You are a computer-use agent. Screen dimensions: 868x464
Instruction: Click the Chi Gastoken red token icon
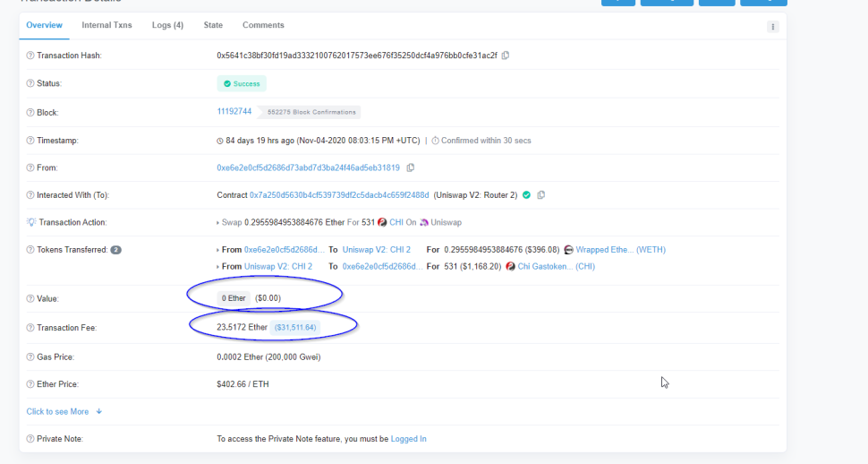point(510,267)
